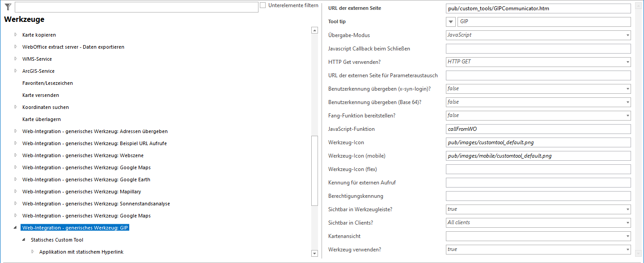This screenshot has height=263, width=644.
Task: Expand Applikation mit statischem Hyperlink
Action: [32, 251]
